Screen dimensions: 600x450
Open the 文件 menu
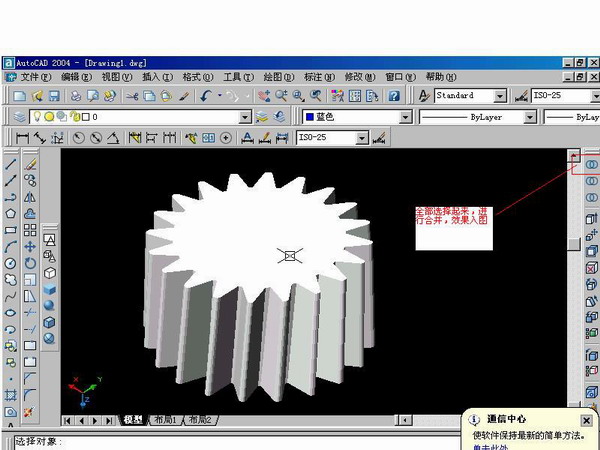[35, 77]
